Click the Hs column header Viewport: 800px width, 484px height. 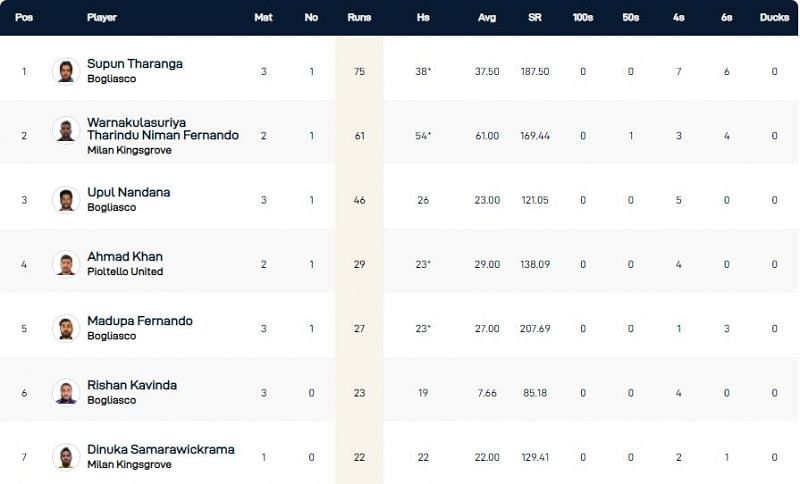[x=423, y=18]
